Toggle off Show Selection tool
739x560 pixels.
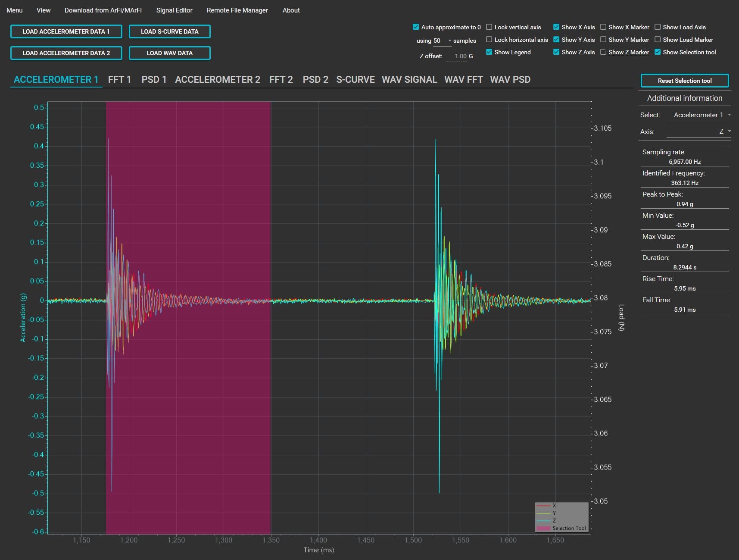[x=658, y=52]
